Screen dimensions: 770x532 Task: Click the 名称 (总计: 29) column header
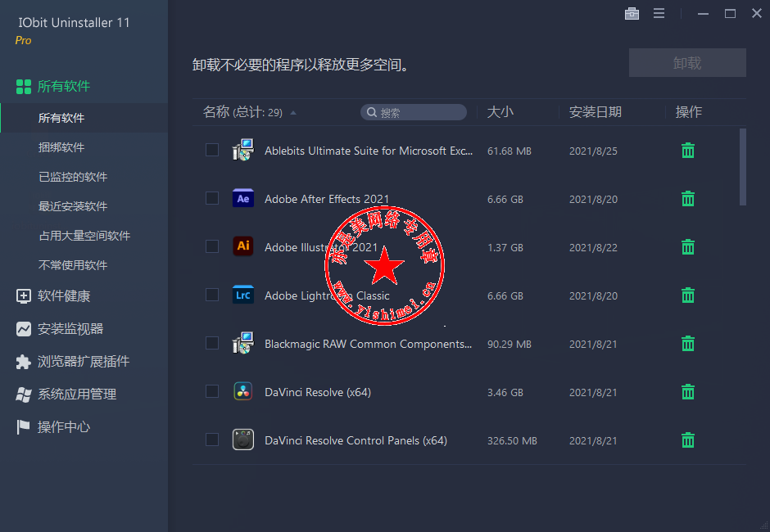(242, 112)
